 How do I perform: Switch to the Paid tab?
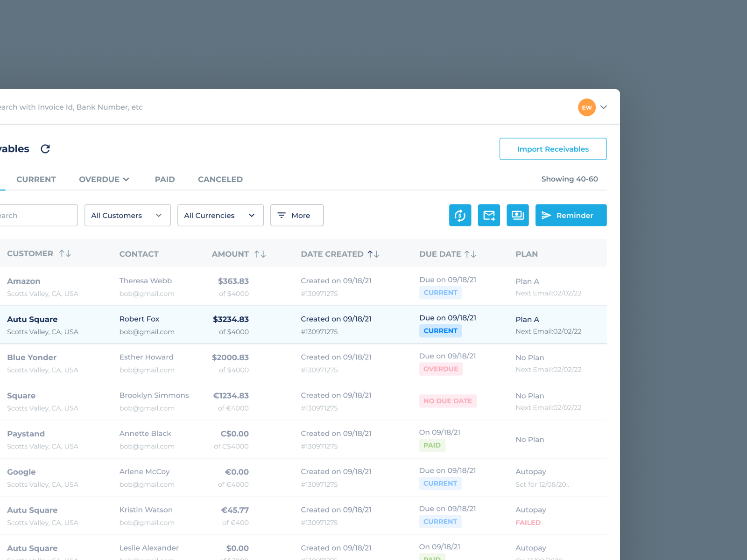(165, 179)
